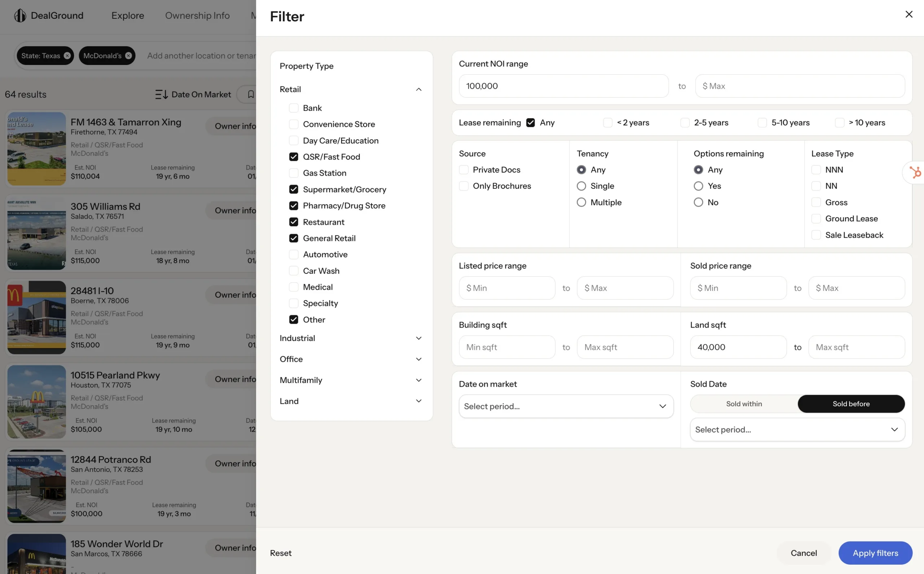Click the Reset link

(x=281, y=553)
